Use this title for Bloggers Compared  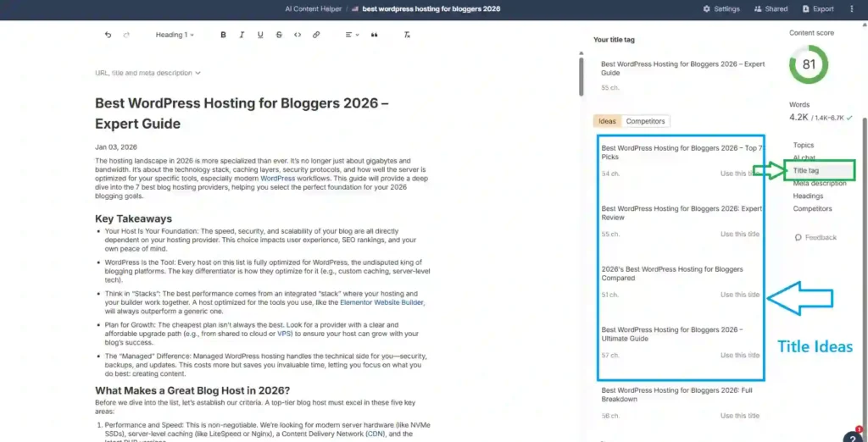(739, 295)
